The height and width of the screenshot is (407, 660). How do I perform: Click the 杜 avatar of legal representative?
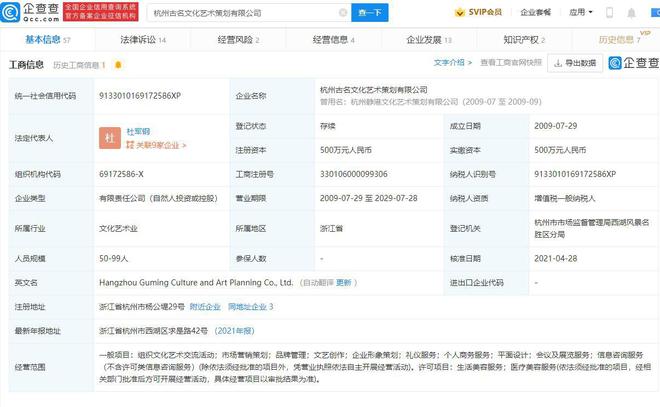(x=110, y=138)
